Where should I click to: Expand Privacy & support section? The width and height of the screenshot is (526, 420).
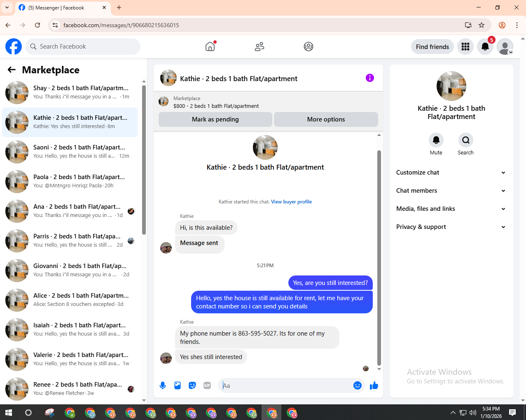pos(451,227)
